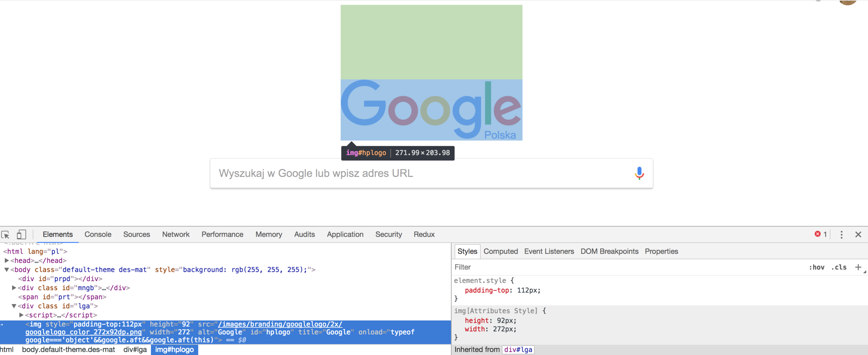
Task: Click the highlighted Google logo image
Action: click(x=431, y=110)
